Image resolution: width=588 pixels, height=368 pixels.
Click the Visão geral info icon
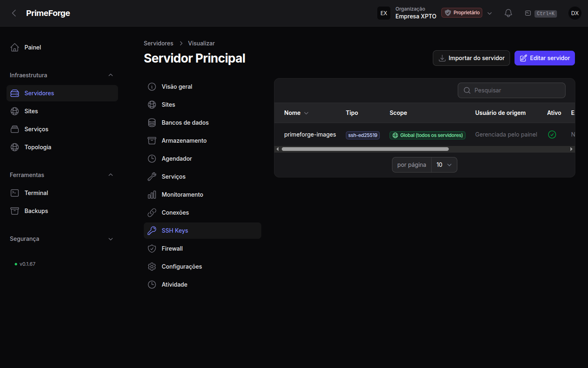[152, 87]
